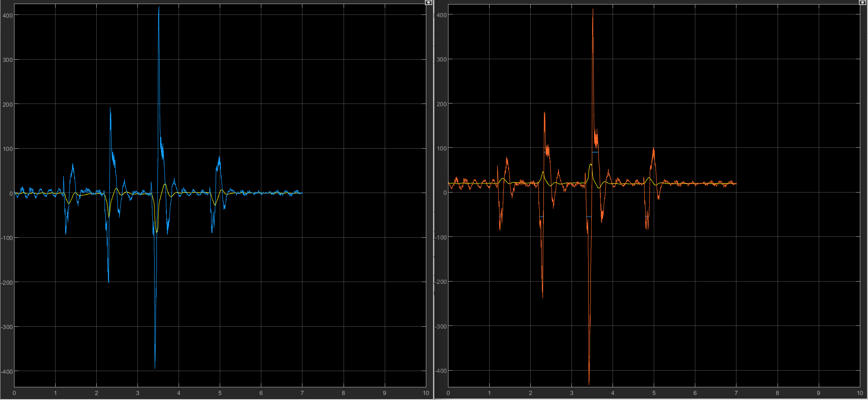Click the -300 y-axis label on right plot
The height and width of the screenshot is (400, 868).
point(441,326)
